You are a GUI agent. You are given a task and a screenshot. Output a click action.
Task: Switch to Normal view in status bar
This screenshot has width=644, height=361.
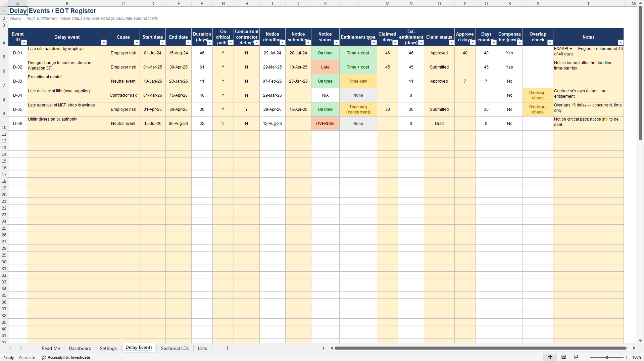(x=550, y=357)
